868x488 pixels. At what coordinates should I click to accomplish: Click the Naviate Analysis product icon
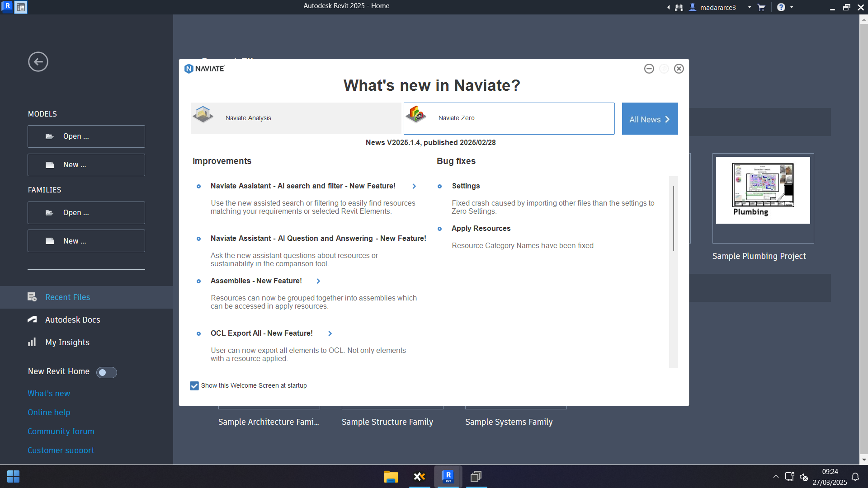(x=203, y=115)
